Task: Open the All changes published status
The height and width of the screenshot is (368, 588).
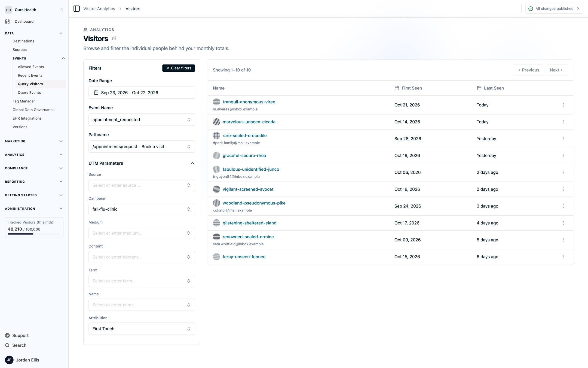Action: click(x=554, y=9)
